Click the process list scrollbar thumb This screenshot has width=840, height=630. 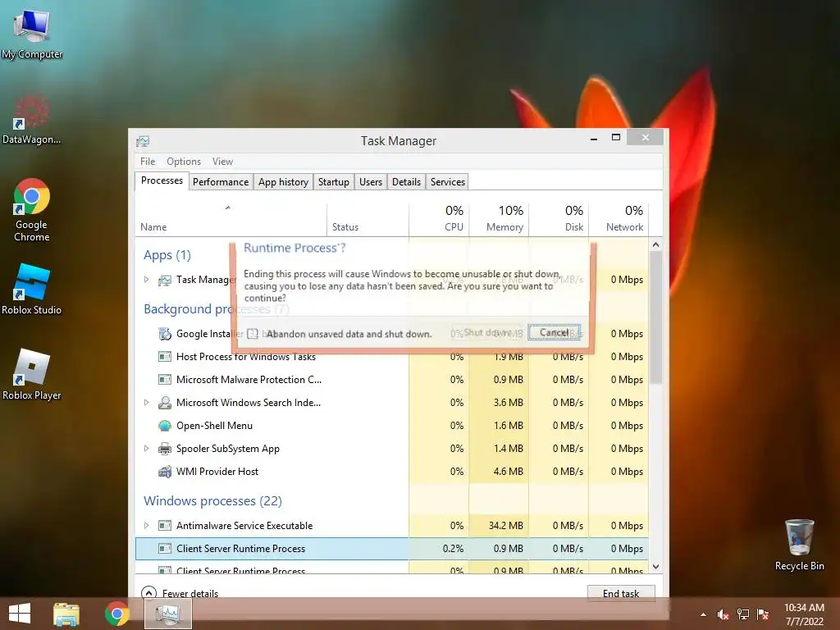655,317
